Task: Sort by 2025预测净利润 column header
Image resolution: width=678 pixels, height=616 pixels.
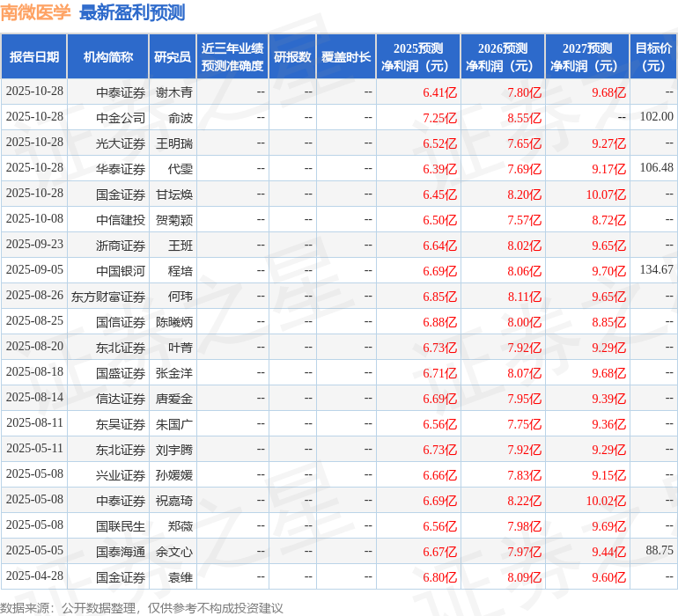Action: [418, 57]
